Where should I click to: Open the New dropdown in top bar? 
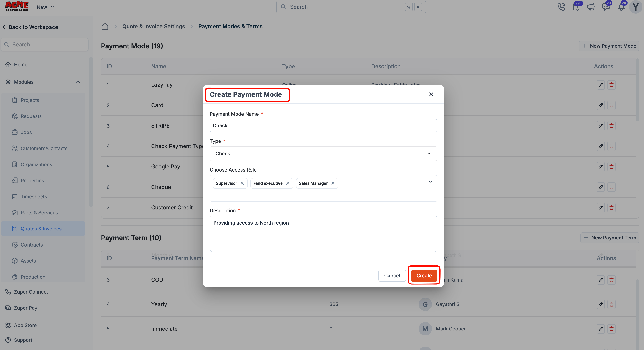45,7
